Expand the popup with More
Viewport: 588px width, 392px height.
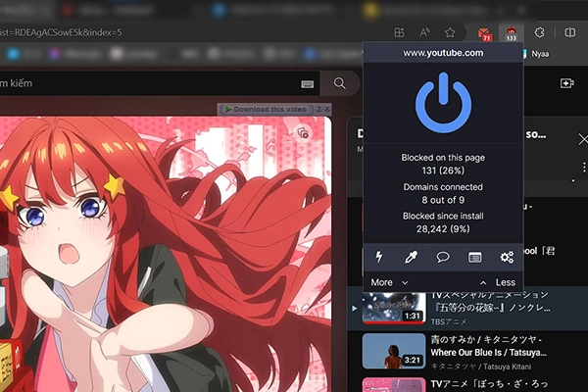click(389, 282)
